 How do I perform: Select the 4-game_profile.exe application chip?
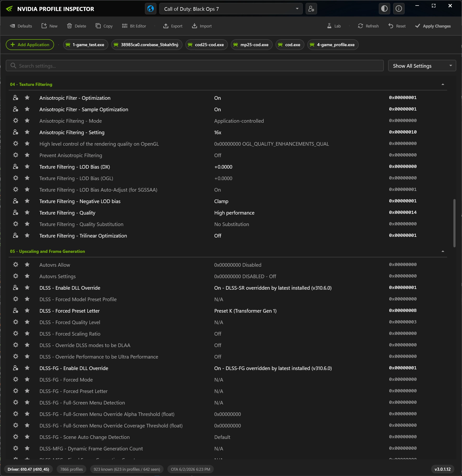click(x=333, y=45)
